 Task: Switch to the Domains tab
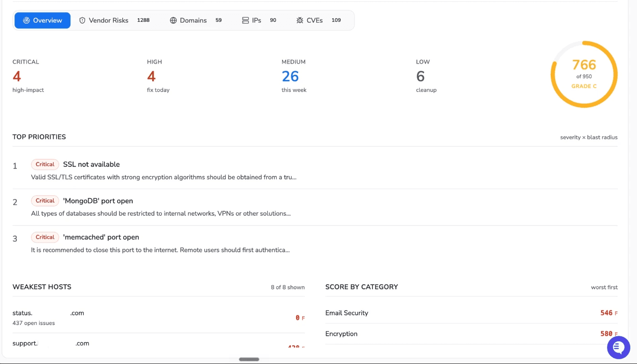(196, 20)
